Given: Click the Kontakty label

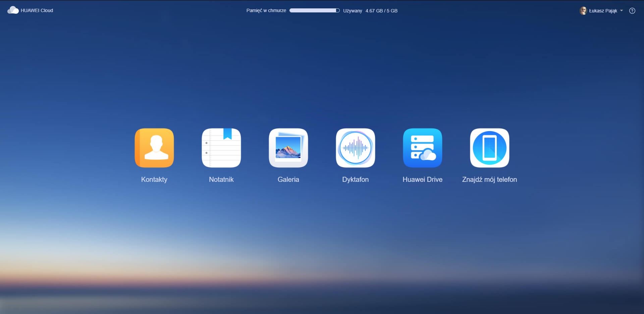Looking at the screenshot, I should (x=154, y=179).
